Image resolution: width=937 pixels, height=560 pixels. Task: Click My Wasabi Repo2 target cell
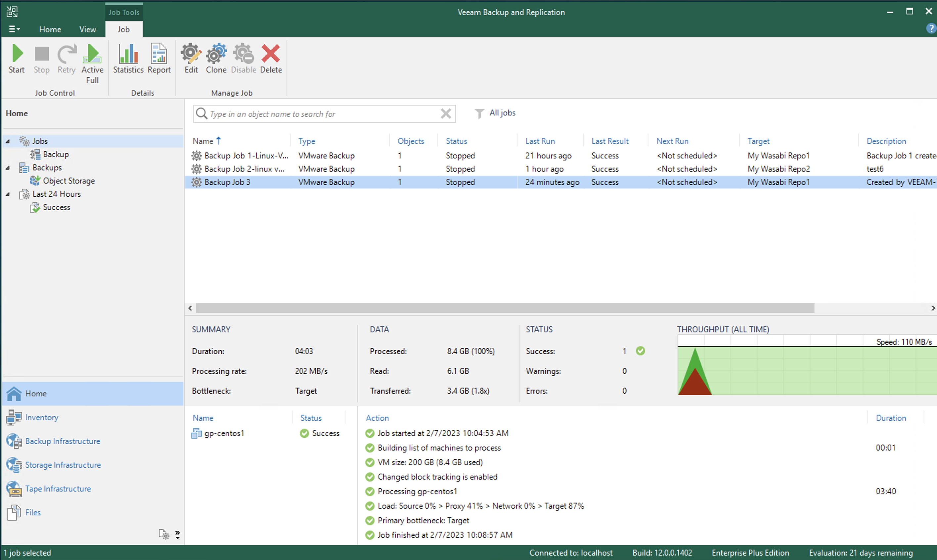click(x=779, y=169)
